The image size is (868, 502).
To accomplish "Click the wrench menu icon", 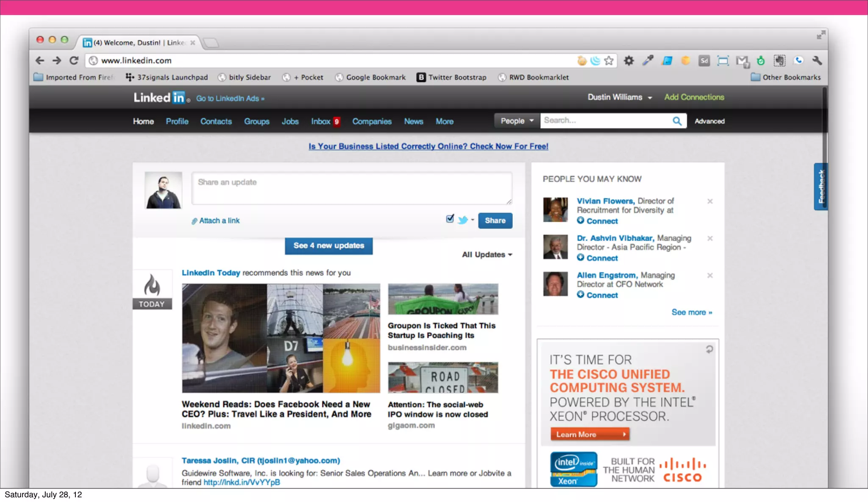I will [817, 61].
